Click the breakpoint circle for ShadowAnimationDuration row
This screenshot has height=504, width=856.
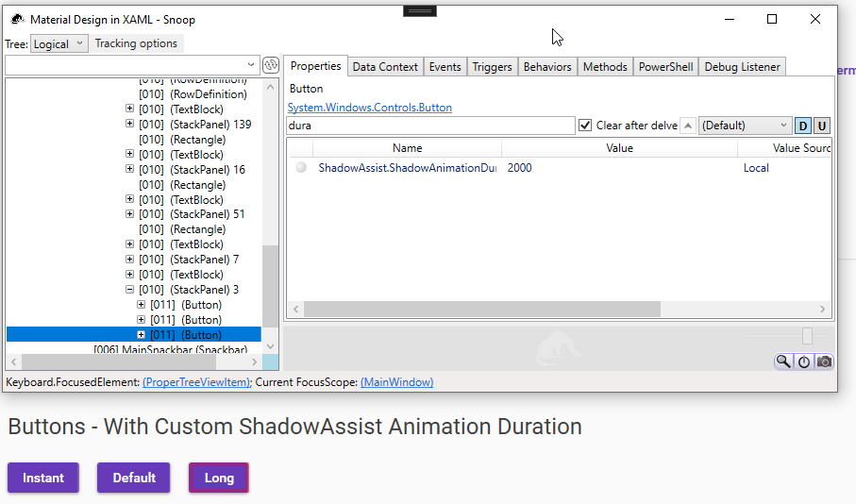tap(301, 167)
